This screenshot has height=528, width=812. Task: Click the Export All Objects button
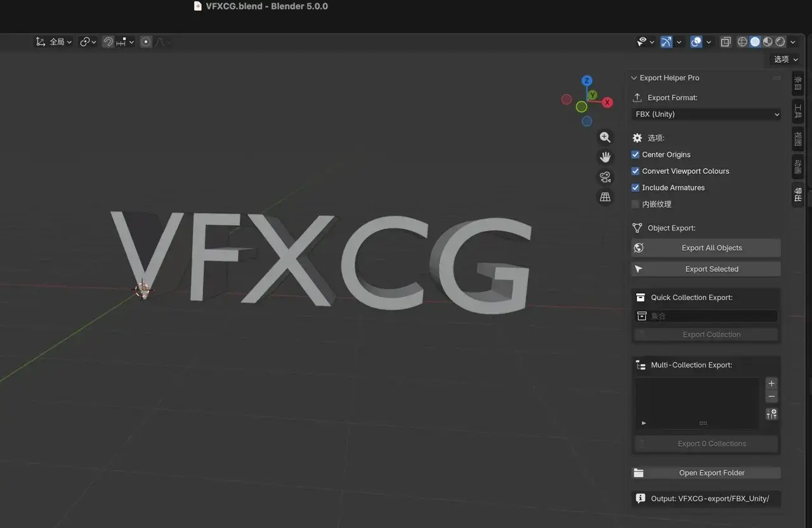pos(706,248)
